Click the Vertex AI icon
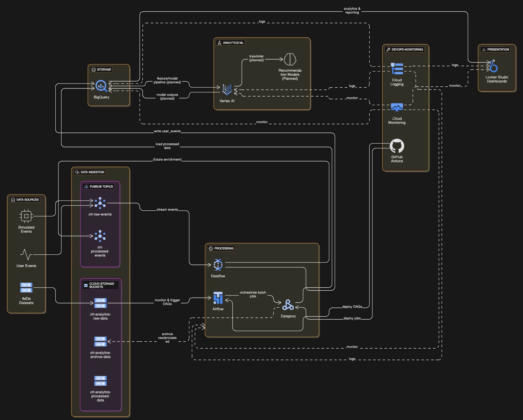 [x=227, y=90]
